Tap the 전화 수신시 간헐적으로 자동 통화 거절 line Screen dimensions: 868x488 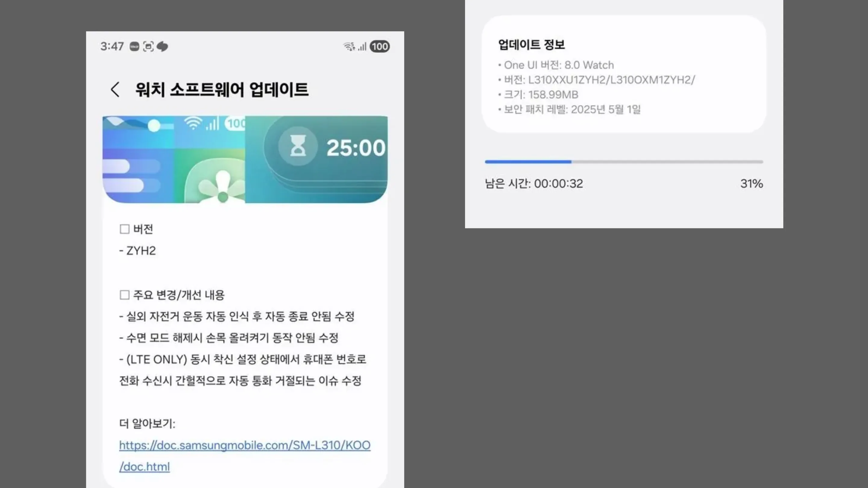pos(240,381)
